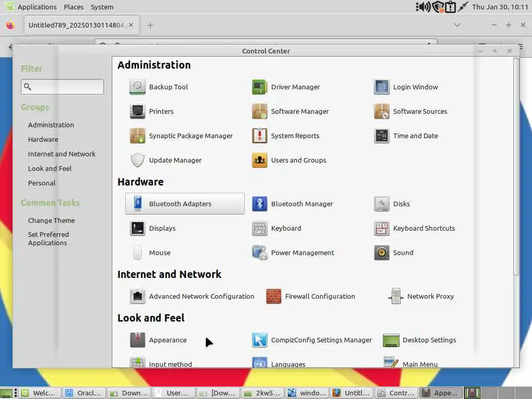The image size is (532, 399).
Task: Switch to Untitl... taskbar window
Action: [x=352, y=393]
